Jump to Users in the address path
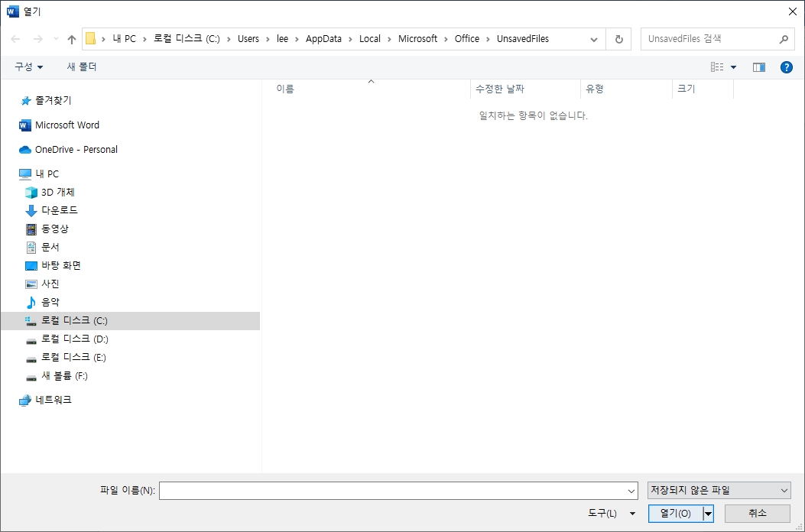The image size is (805, 532). [x=248, y=38]
